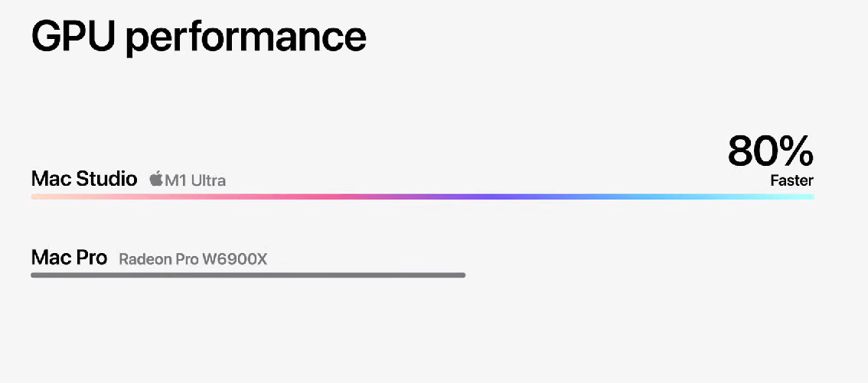This screenshot has height=383, width=868.
Task: Select the "Faster" caption under 80%
Action: [x=791, y=180]
